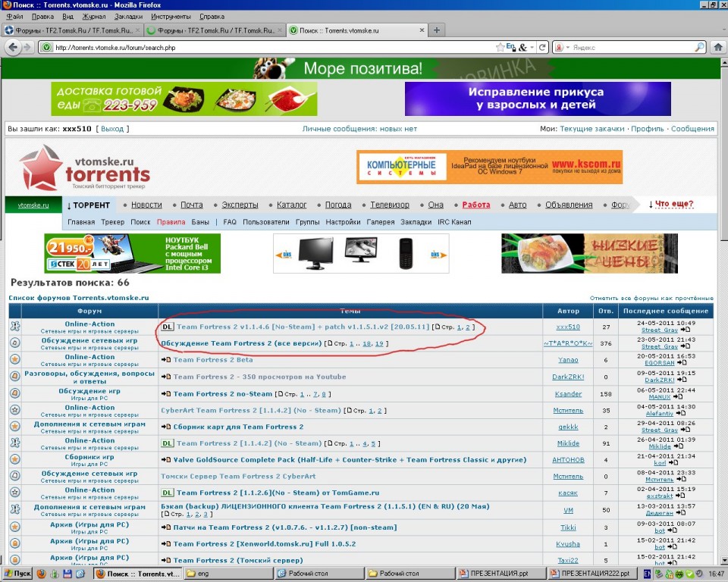
Task: Open a new tab with plus button
Action: (x=437, y=30)
